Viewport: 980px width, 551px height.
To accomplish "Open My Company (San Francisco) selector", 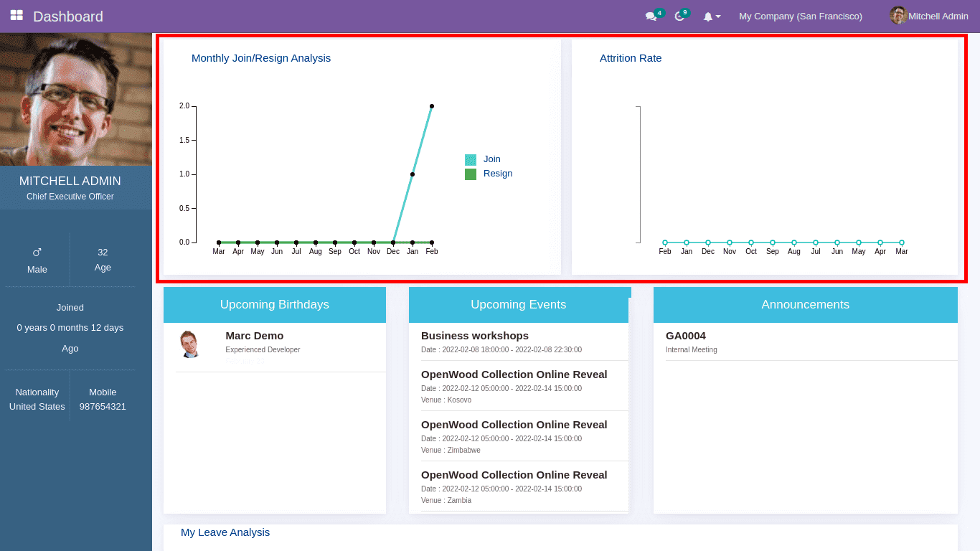I will [x=800, y=16].
